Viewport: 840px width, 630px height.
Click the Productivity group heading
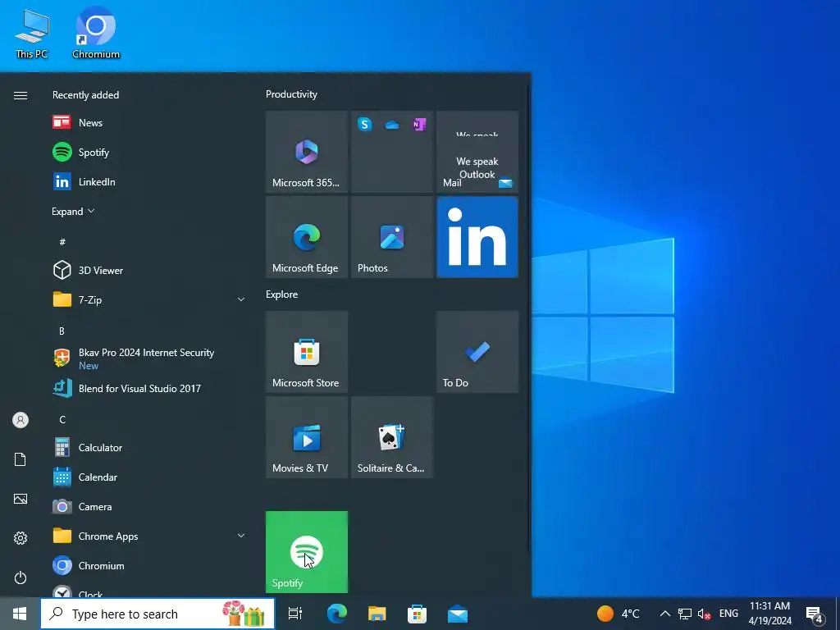291,94
